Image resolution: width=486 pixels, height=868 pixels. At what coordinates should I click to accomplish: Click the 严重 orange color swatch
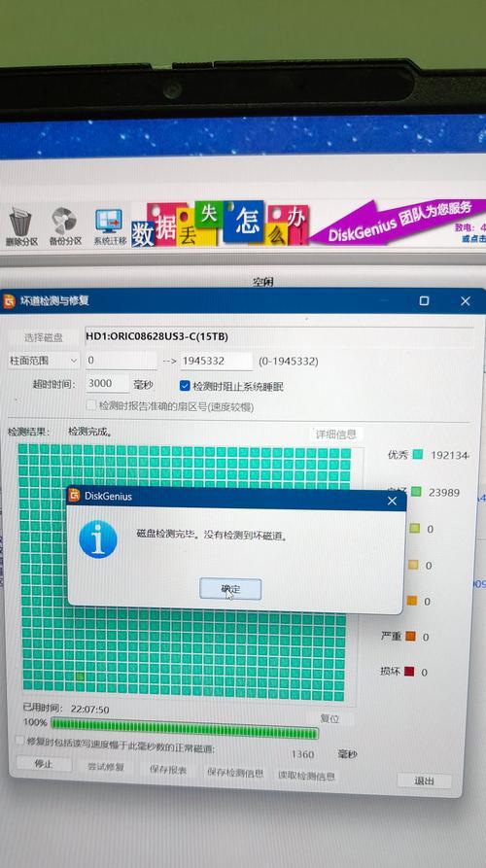[410, 636]
